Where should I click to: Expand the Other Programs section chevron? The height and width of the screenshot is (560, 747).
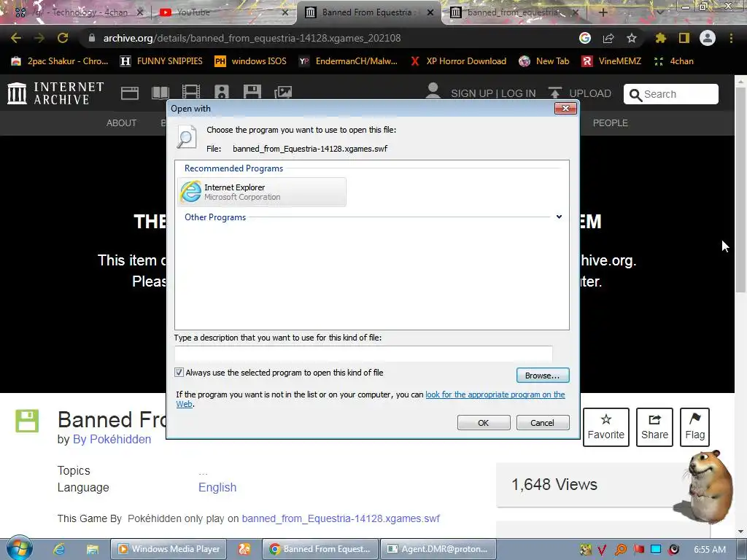pos(559,217)
